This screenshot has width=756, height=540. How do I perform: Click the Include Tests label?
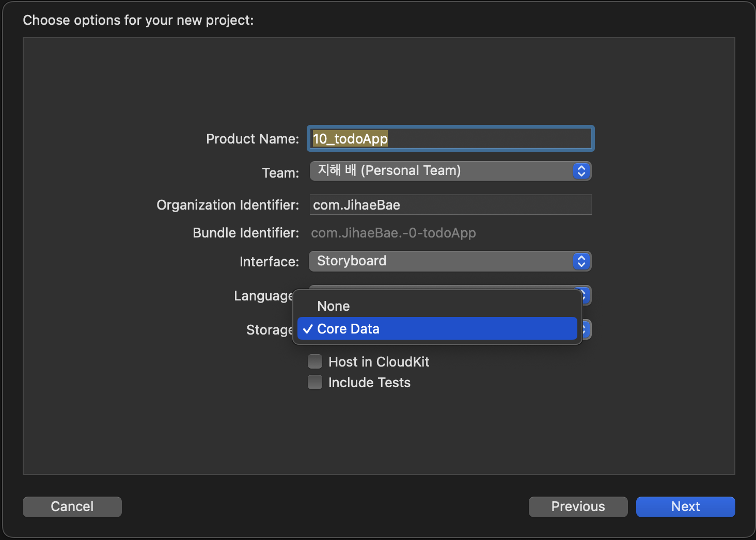click(369, 383)
